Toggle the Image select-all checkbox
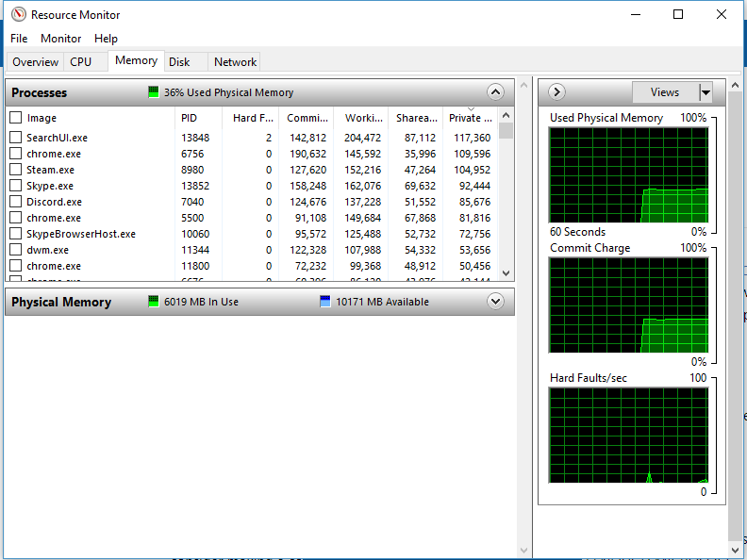The height and width of the screenshot is (560, 747). coord(16,117)
